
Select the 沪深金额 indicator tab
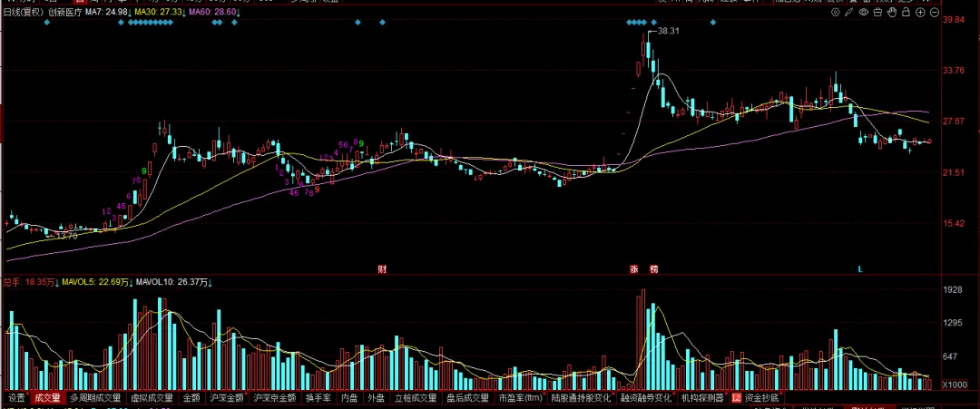point(226,398)
